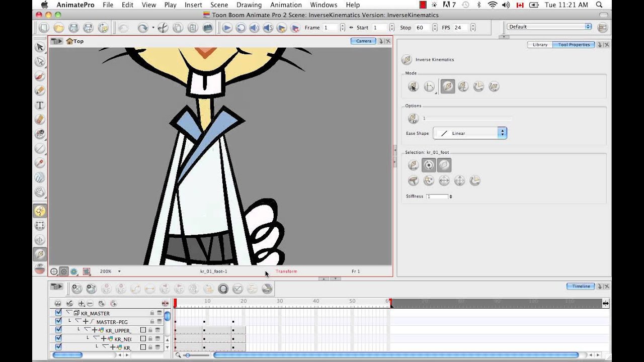Viewport: 644px width, 362px height.
Task: Open the zoom level dropdown arrow beside 200%
Action: 119,271
